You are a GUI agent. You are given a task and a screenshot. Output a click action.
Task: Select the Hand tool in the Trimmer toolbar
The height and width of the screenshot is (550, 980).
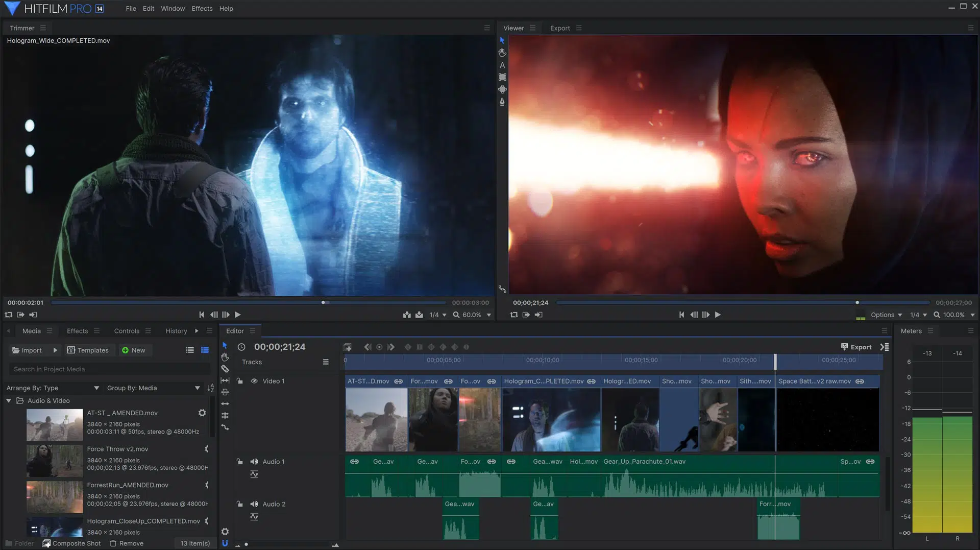click(502, 52)
